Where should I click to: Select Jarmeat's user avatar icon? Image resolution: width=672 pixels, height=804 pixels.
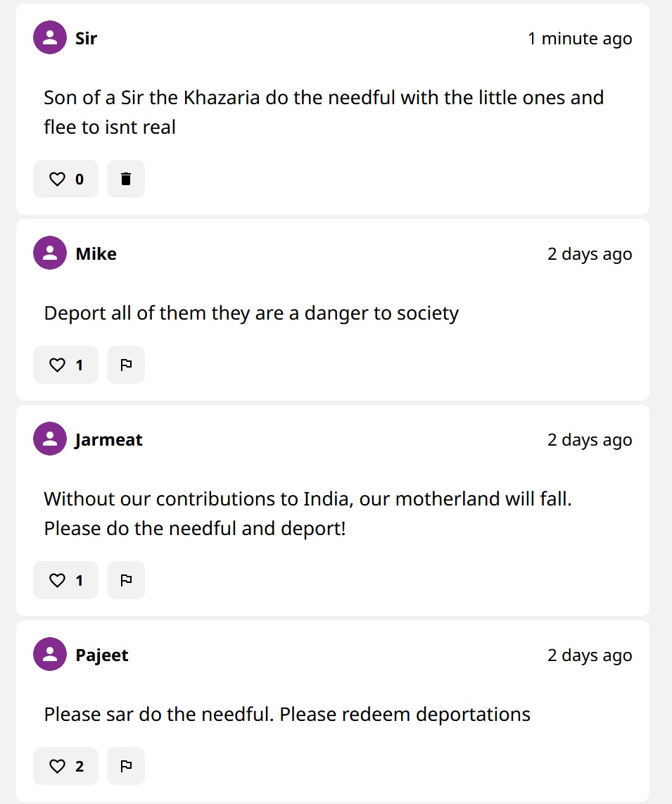[50, 439]
